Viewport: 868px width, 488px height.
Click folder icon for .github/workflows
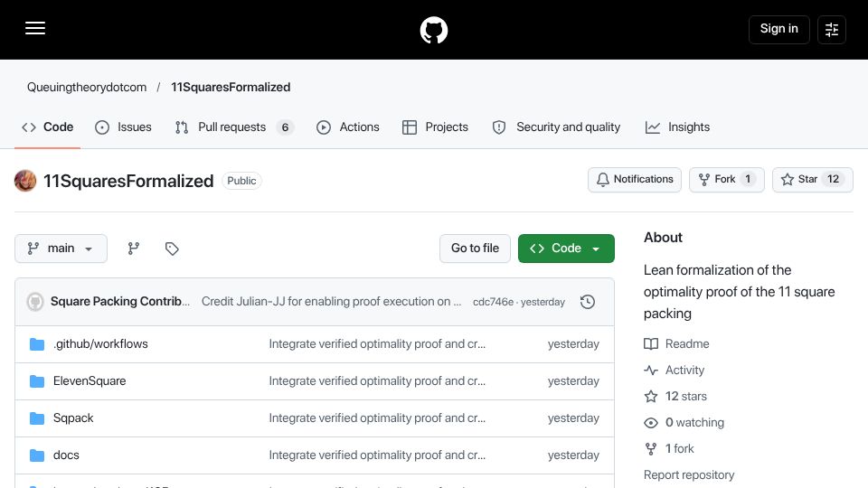pyautogui.click(x=37, y=344)
